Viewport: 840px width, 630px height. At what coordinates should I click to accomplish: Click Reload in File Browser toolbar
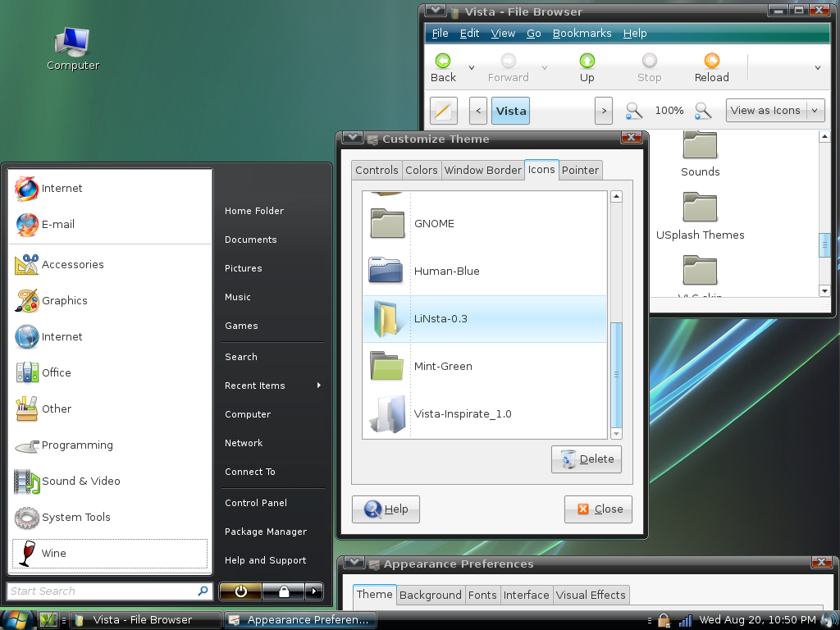[x=711, y=67]
